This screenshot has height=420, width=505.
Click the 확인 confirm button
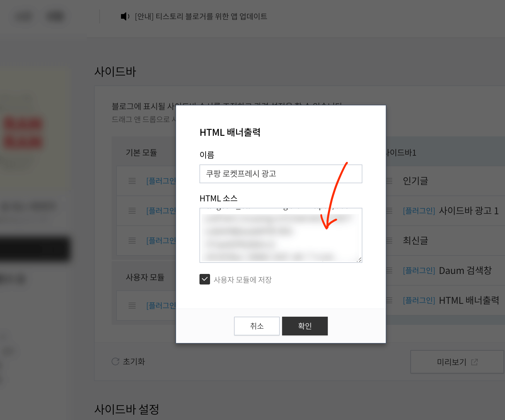pyautogui.click(x=305, y=326)
